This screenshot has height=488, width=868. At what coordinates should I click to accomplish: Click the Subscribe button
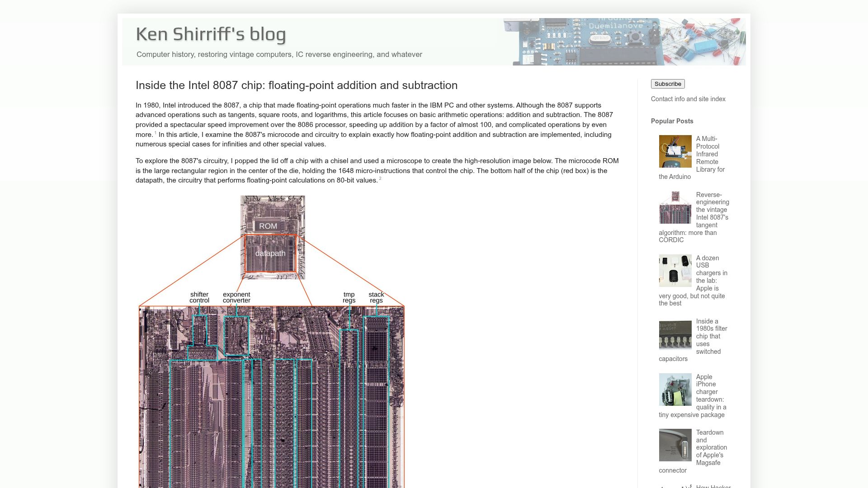tap(668, 84)
